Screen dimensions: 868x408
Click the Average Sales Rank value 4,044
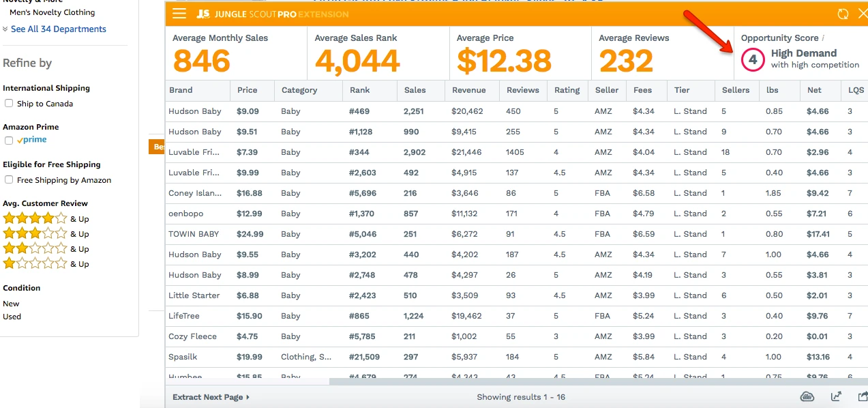357,61
